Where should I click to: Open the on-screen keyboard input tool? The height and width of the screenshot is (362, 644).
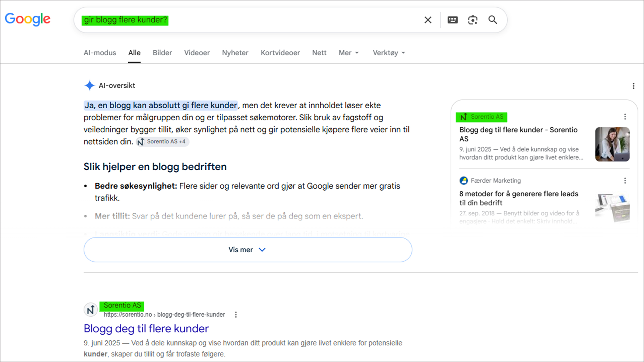[453, 20]
